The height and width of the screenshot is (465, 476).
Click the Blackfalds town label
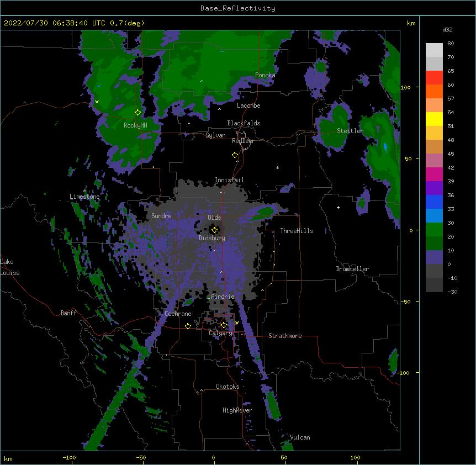(244, 123)
